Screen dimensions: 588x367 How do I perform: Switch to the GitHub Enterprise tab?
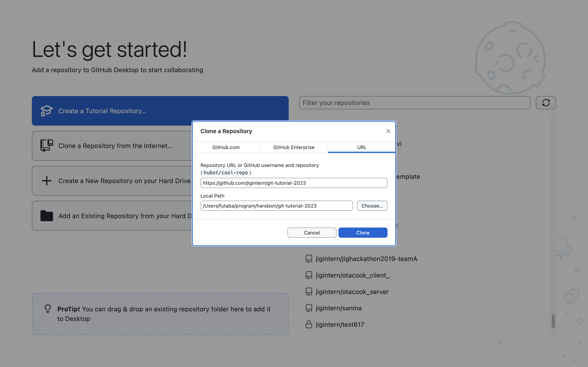[x=294, y=147]
